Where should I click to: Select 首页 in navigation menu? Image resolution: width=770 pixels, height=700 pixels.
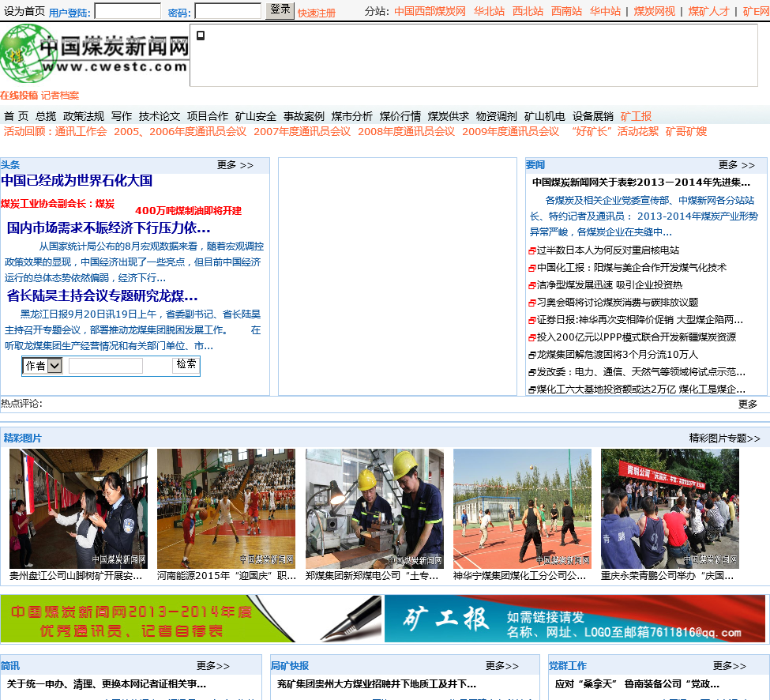tap(17, 116)
